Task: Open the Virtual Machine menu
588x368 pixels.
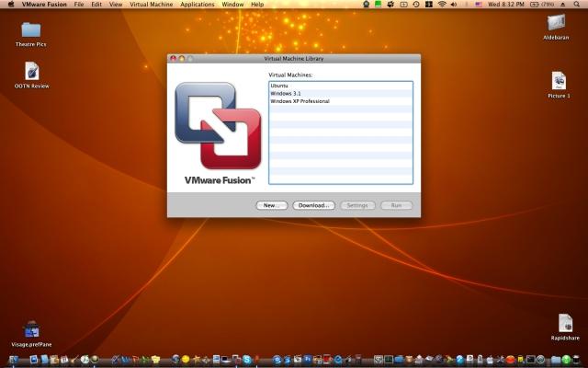Action: [151, 5]
